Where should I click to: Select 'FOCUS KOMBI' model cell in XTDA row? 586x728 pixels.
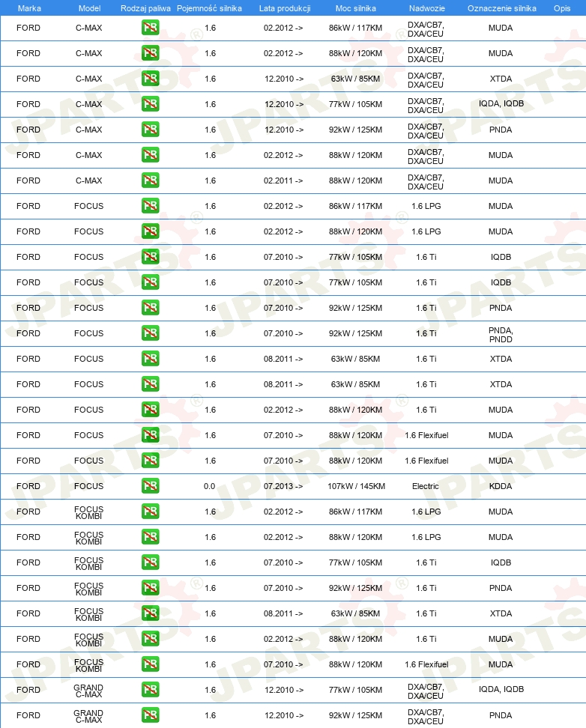(x=88, y=614)
